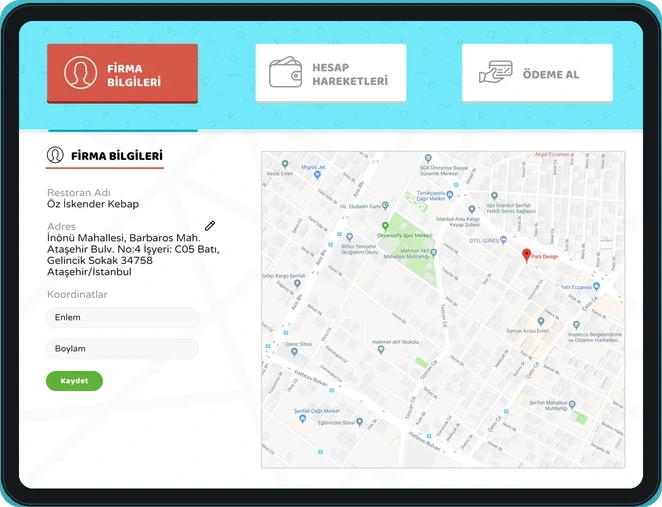662x507 pixels.
Task: Click the Vesta Evleri map marker
Action: [285, 164]
